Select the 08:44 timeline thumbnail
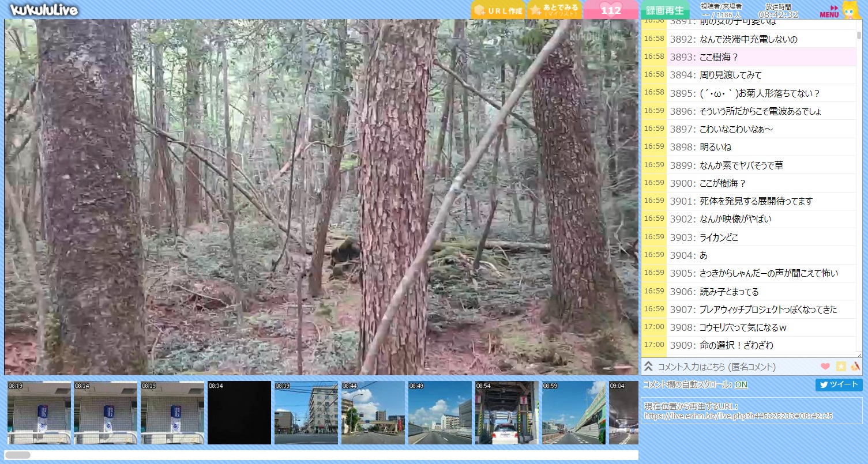This screenshot has width=868, height=464. pyautogui.click(x=373, y=413)
